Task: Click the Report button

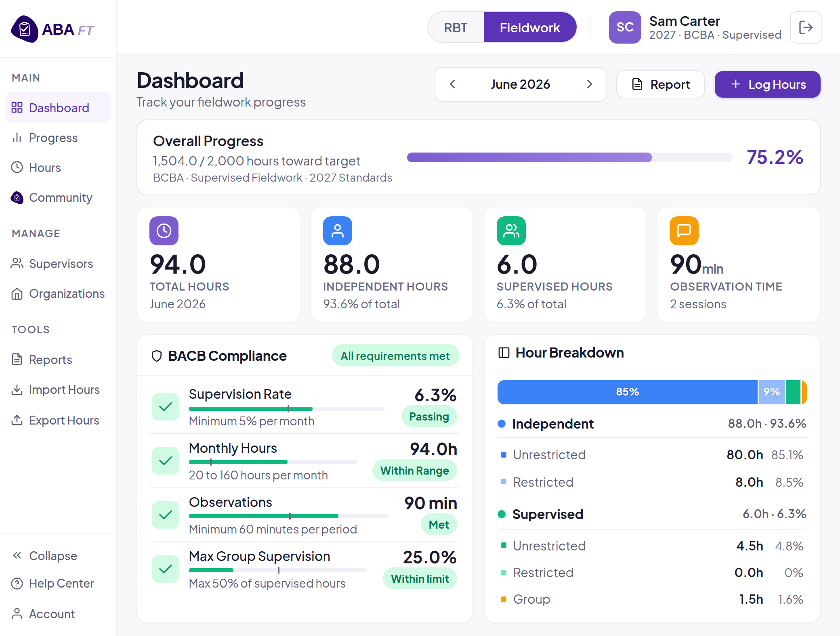Action: (660, 84)
